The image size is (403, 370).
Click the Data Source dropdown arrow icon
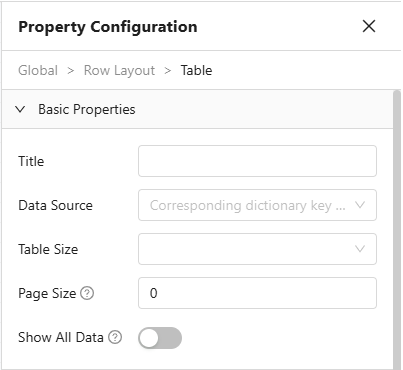pyautogui.click(x=360, y=205)
